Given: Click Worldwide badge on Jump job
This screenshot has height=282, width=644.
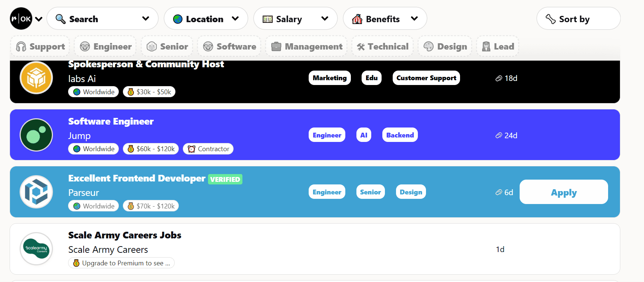Looking at the screenshot, I should pyautogui.click(x=94, y=149).
